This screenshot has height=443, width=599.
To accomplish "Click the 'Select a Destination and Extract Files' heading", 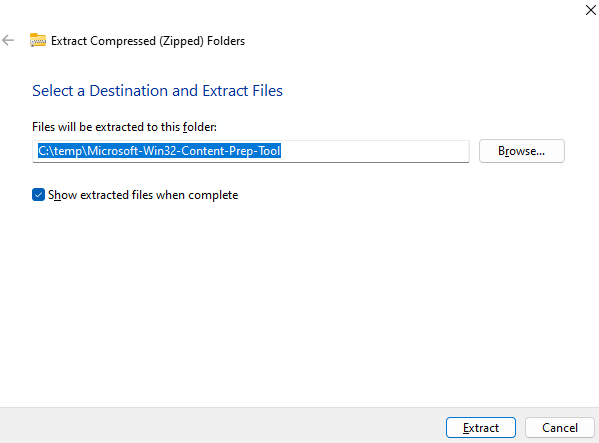I will 157,91.
